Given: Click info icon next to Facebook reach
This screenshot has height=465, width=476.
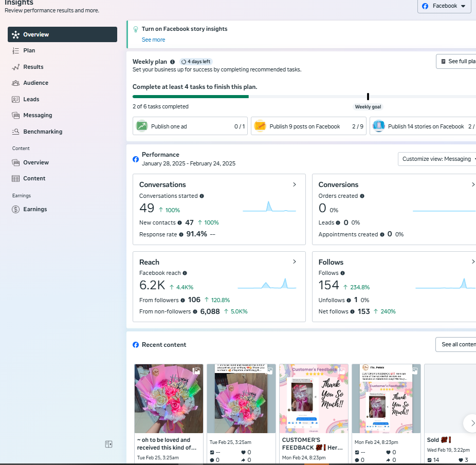Looking at the screenshot, I should 185,273.
